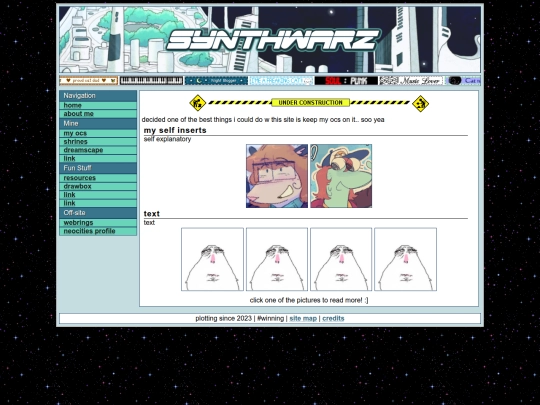Open the brown-haired glasses self insert picture
This screenshot has height=405, width=540.
277,176
